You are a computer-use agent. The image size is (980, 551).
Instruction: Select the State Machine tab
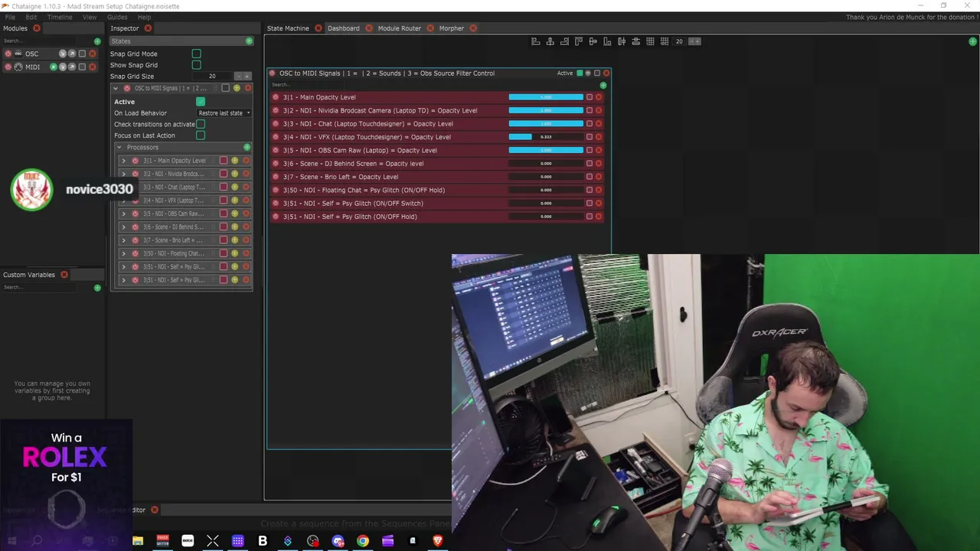tap(288, 28)
